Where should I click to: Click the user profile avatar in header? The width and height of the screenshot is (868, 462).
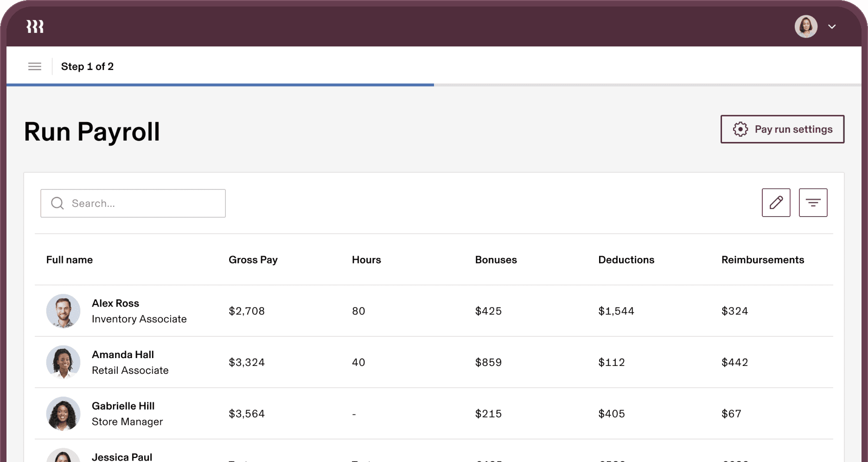point(805,26)
